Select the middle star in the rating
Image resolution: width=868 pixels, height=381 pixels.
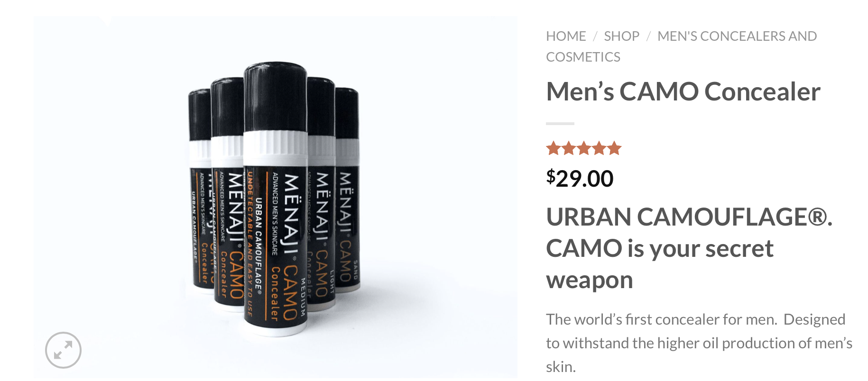pos(584,148)
